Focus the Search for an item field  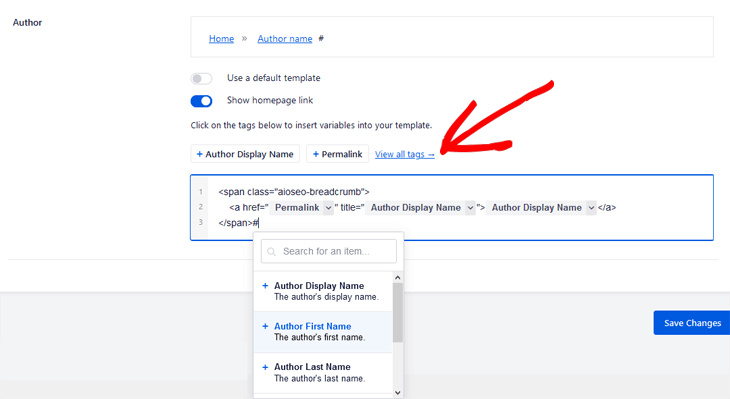point(329,251)
